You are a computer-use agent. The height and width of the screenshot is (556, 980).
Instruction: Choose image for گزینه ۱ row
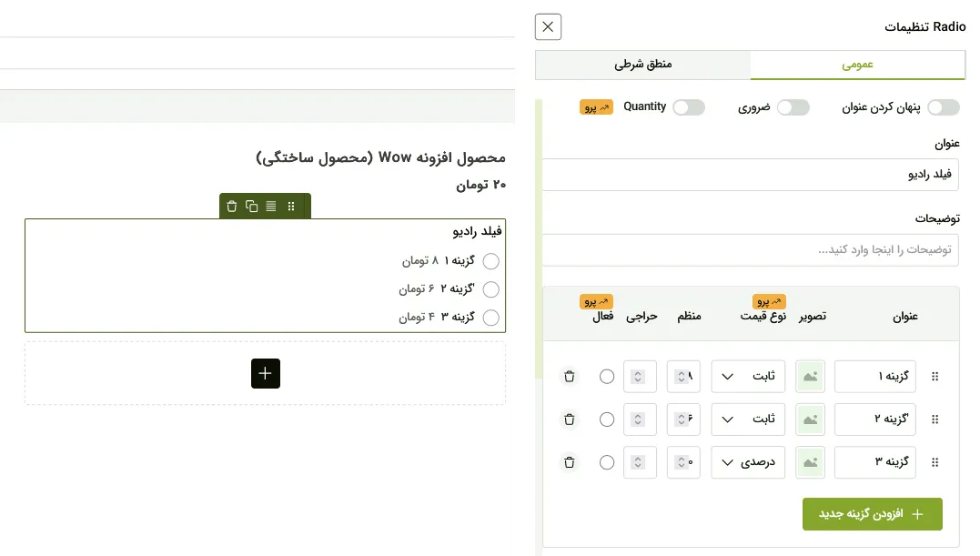pos(810,376)
